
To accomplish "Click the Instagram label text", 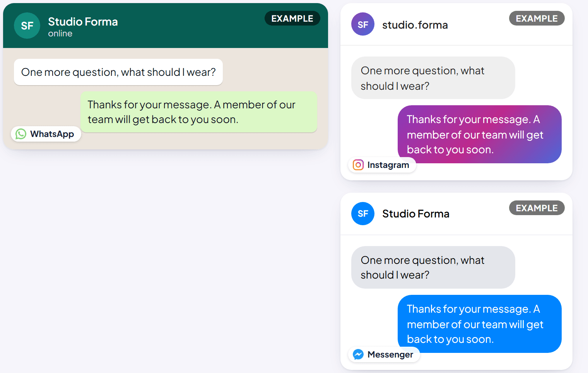I will pyautogui.click(x=388, y=165).
